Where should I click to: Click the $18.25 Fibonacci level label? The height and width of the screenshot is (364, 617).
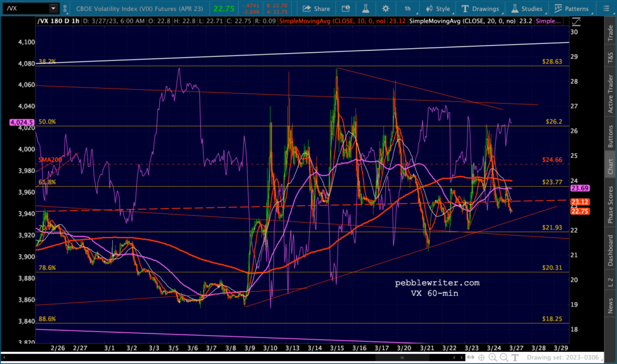[x=552, y=319]
